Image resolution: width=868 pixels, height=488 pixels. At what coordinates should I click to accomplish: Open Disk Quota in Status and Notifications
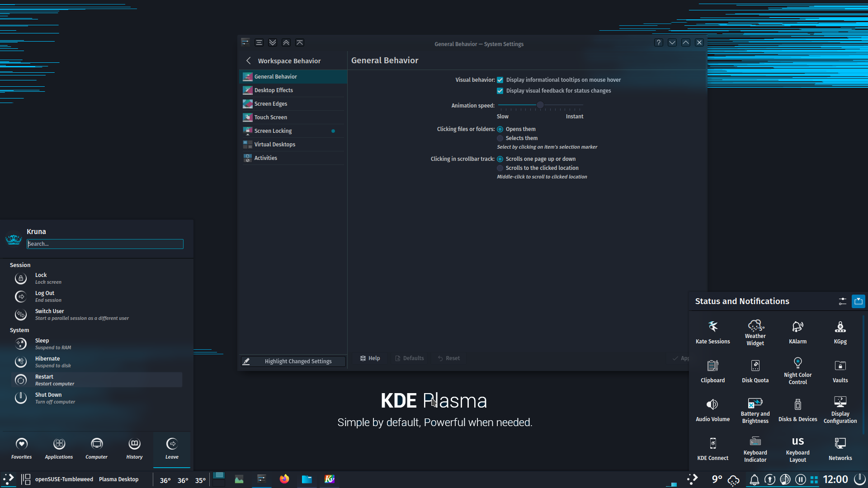[x=755, y=371]
